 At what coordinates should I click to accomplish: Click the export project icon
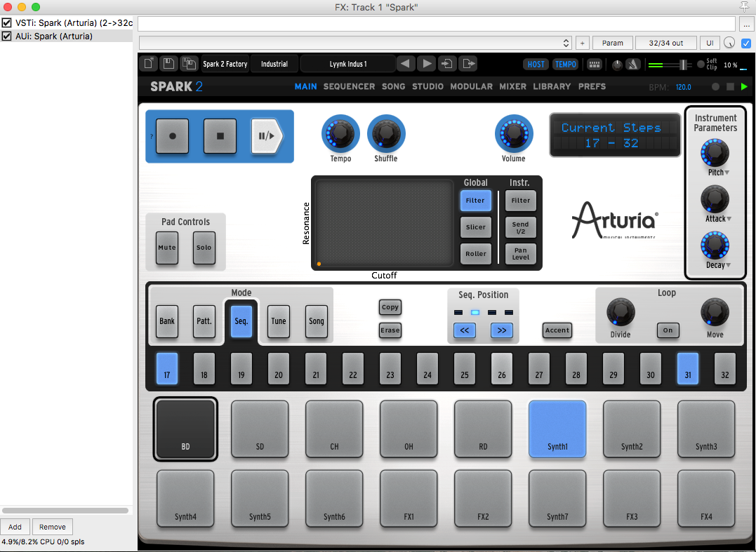pos(468,64)
